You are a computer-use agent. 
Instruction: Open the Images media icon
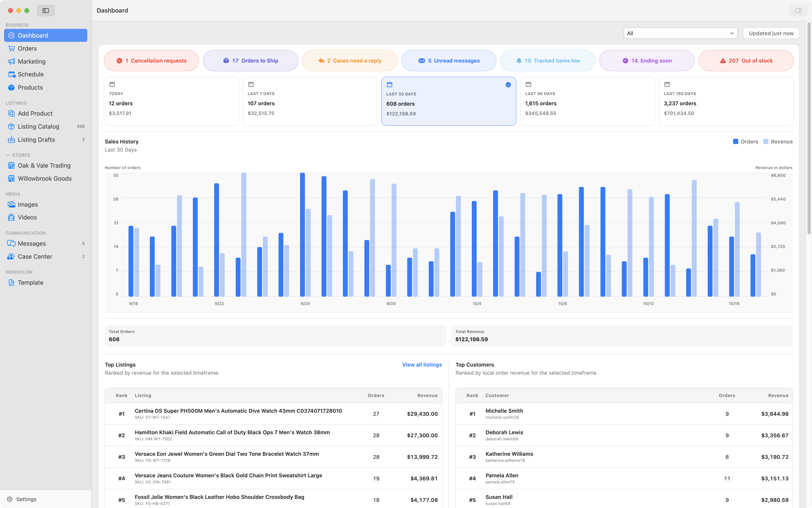pyautogui.click(x=11, y=204)
